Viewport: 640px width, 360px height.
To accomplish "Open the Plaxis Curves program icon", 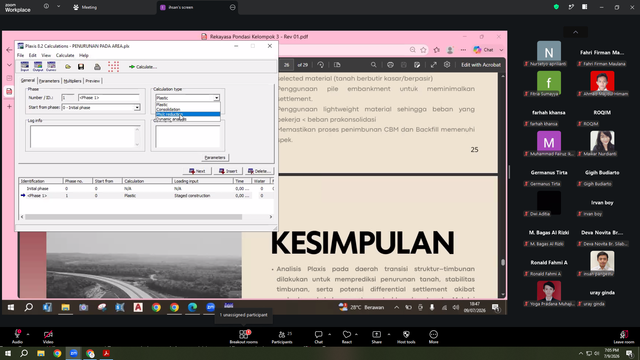I will click(x=51, y=66).
